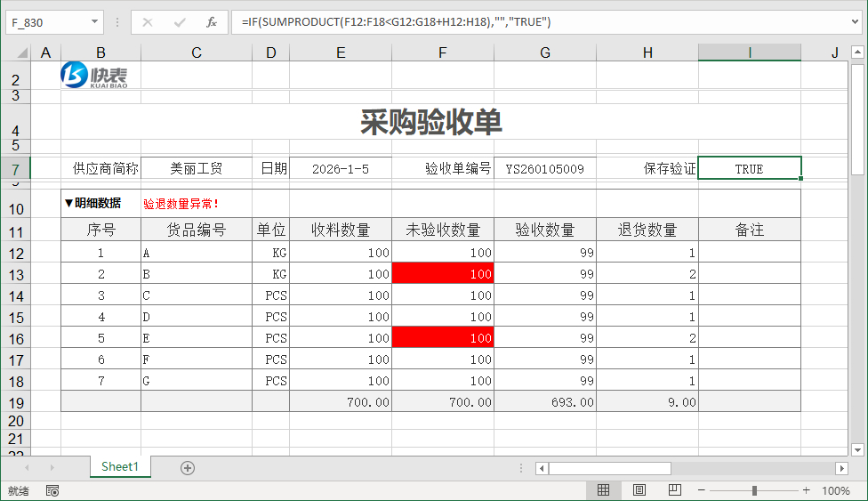
Task: Expand the formula bar
Action: [855, 22]
